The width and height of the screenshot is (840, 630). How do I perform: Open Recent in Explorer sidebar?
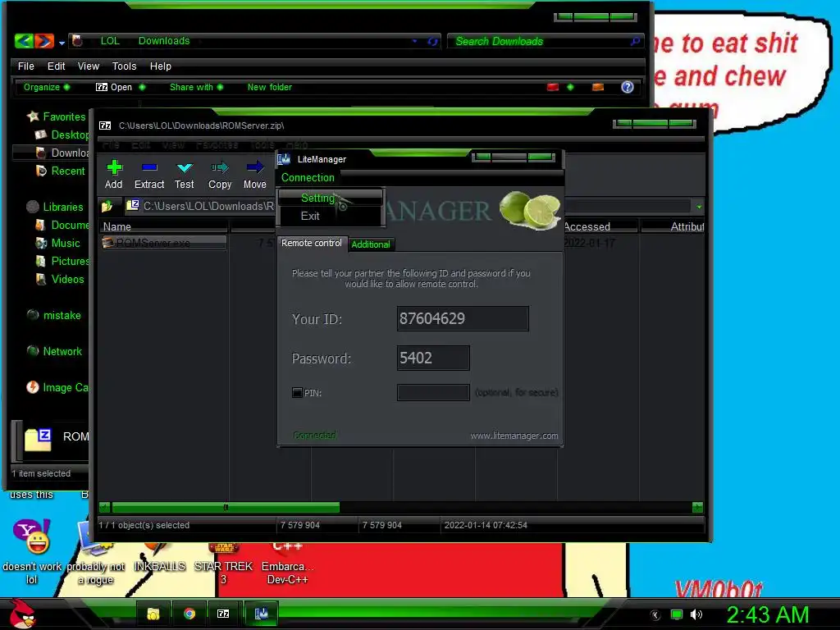(x=60, y=171)
